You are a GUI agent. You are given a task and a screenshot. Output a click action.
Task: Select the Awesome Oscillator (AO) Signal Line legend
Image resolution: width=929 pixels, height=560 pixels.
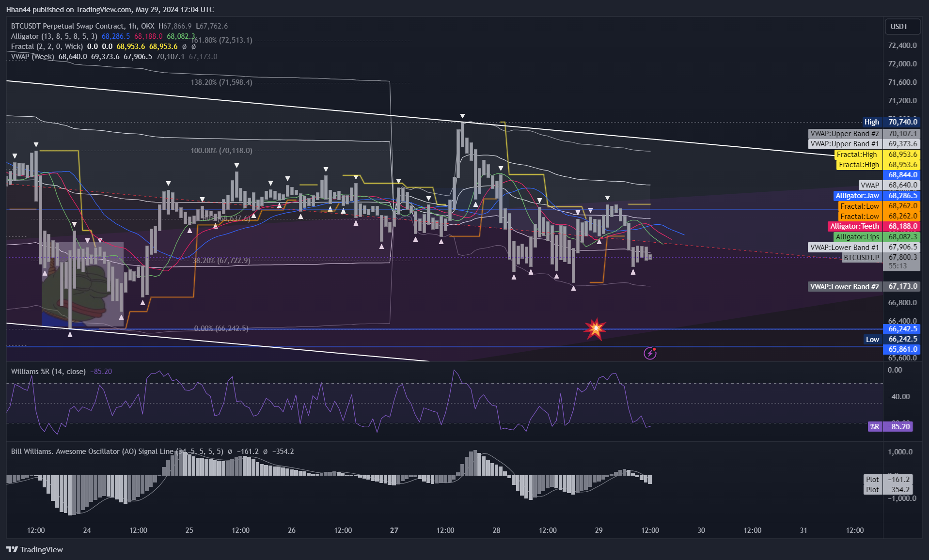coord(117,451)
